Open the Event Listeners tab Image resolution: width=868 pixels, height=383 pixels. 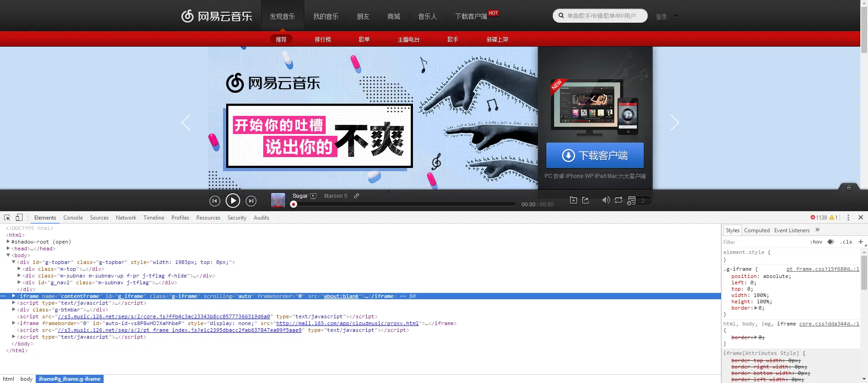click(x=792, y=230)
